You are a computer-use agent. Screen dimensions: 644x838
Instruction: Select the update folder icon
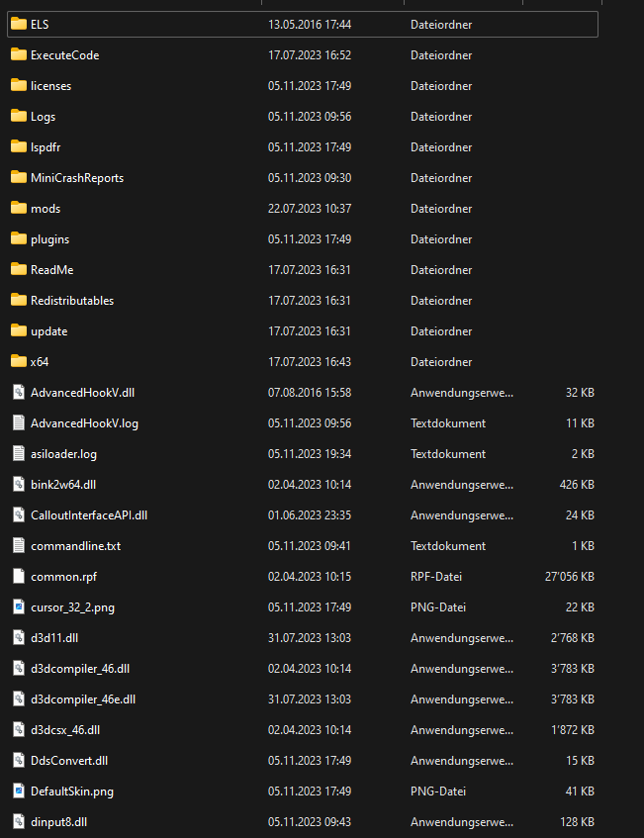point(19,330)
